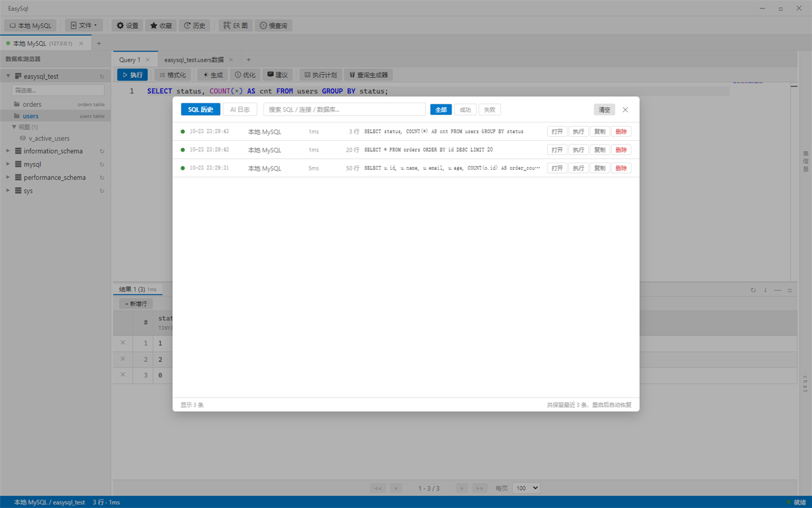
Task: Click 打开 for the SELECT status history row
Action: 557,132
